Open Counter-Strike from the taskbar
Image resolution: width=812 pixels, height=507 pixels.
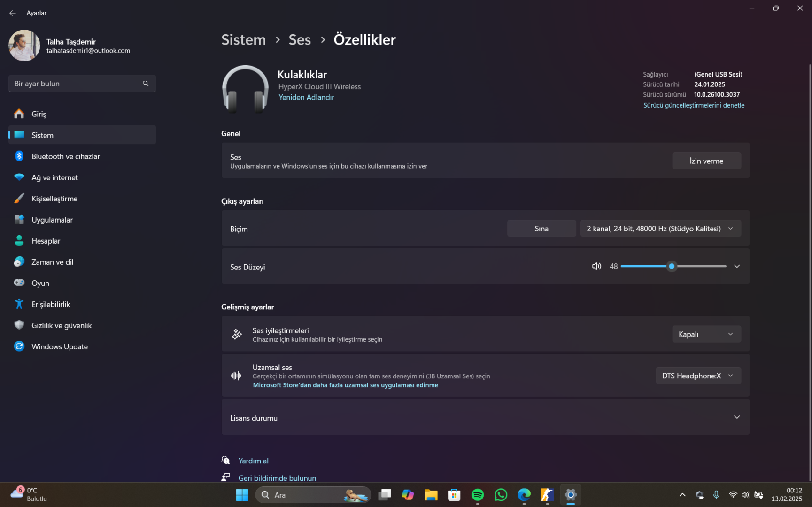tap(547, 495)
